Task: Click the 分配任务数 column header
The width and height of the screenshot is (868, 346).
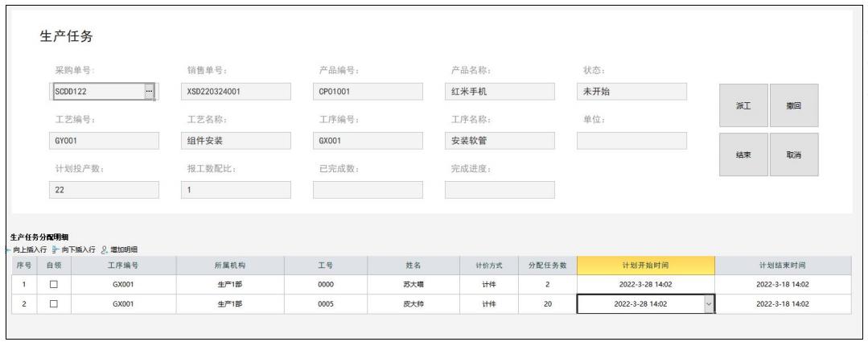Action: pos(548,266)
